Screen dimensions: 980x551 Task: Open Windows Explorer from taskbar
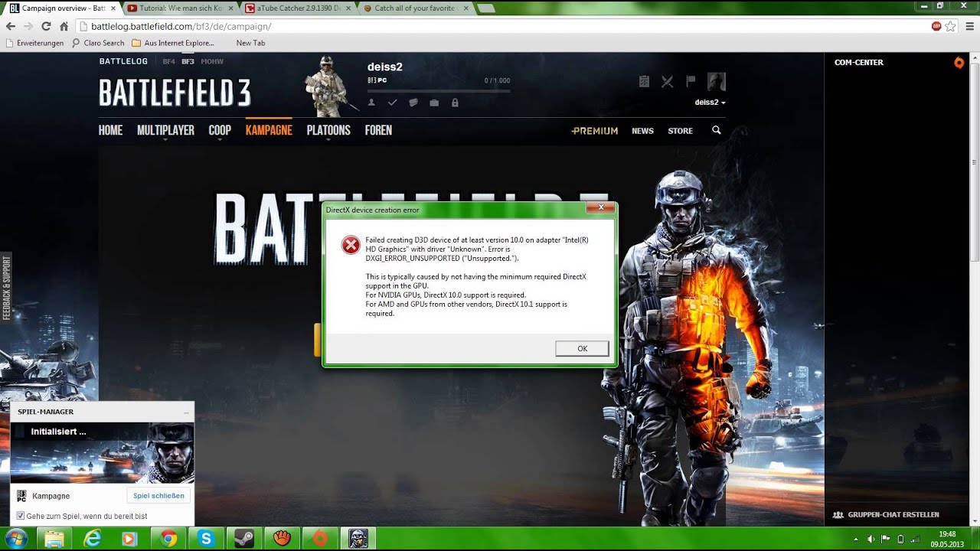(54, 539)
